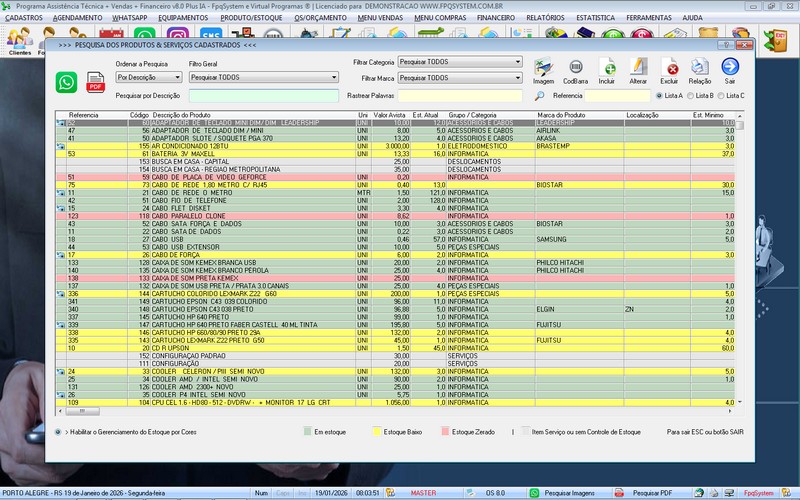
Task: Click the PDF export icon
Action: [x=96, y=86]
